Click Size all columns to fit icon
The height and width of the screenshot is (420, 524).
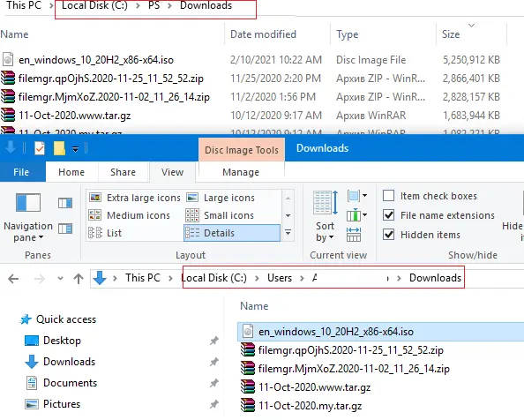(x=354, y=234)
